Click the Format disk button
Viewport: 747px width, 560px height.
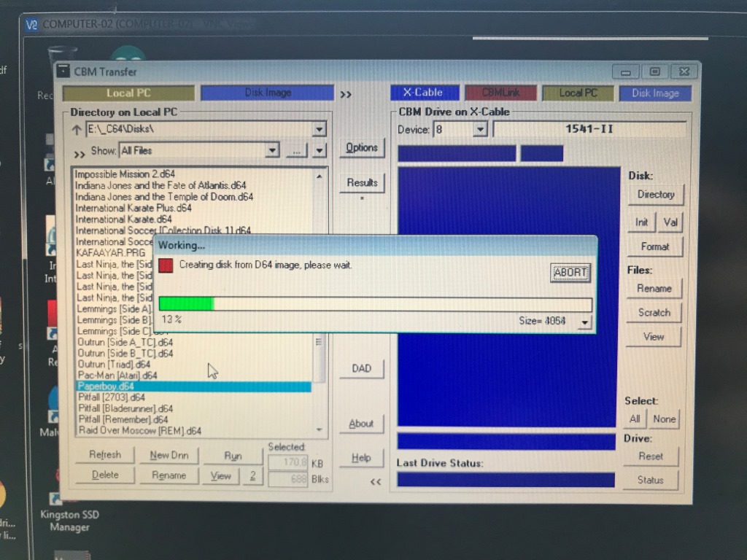click(x=654, y=246)
